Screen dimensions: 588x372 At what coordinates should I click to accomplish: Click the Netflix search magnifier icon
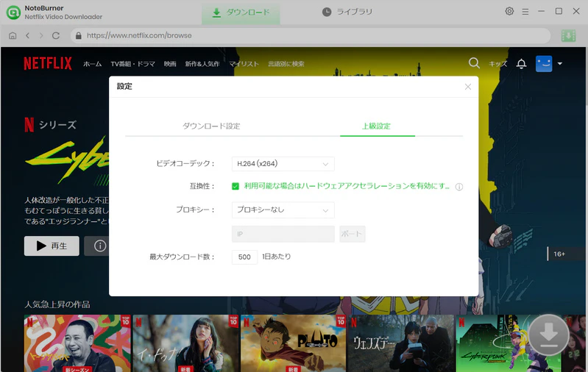click(474, 63)
